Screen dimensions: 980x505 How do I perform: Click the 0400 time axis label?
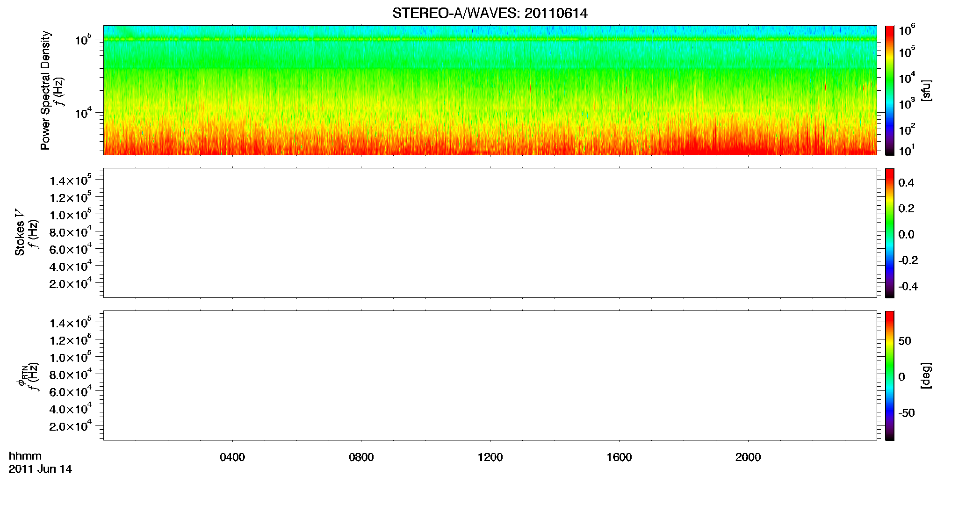click(232, 457)
